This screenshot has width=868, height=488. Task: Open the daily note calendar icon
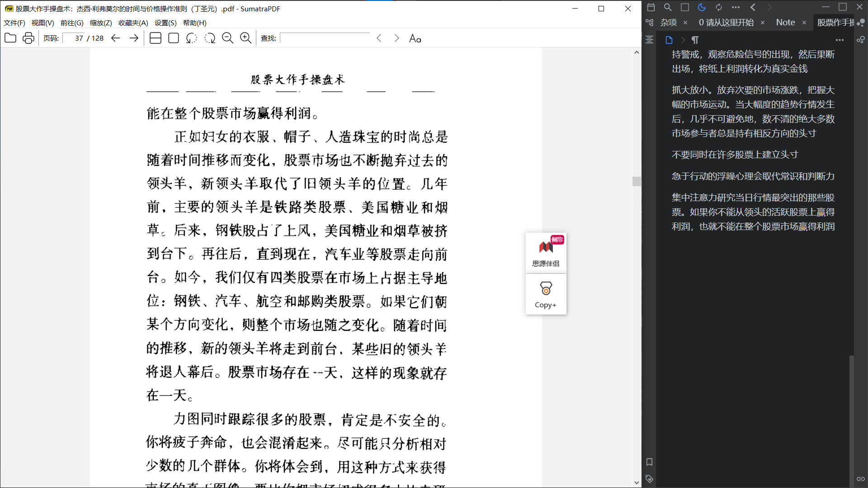tap(651, 7)
